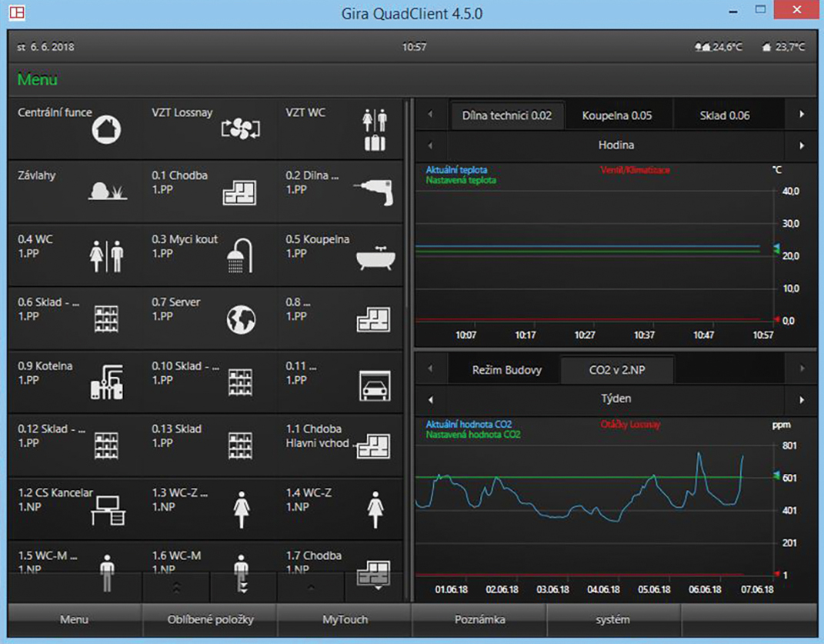The height and width of the screenshot is (644, 824).
Task: Select the 0.5 Koupelna bathtub icon
Action: click(375, 258)
